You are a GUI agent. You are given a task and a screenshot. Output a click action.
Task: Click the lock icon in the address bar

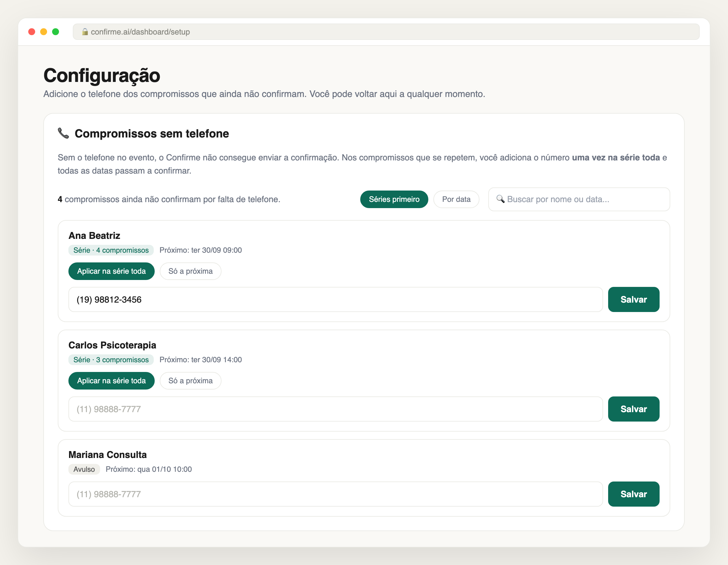(x=85, y=32)
